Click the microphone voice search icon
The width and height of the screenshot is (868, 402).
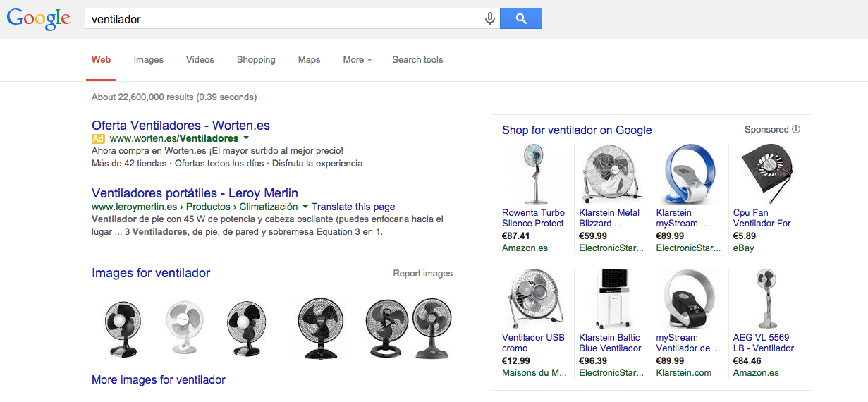(490, 19)
